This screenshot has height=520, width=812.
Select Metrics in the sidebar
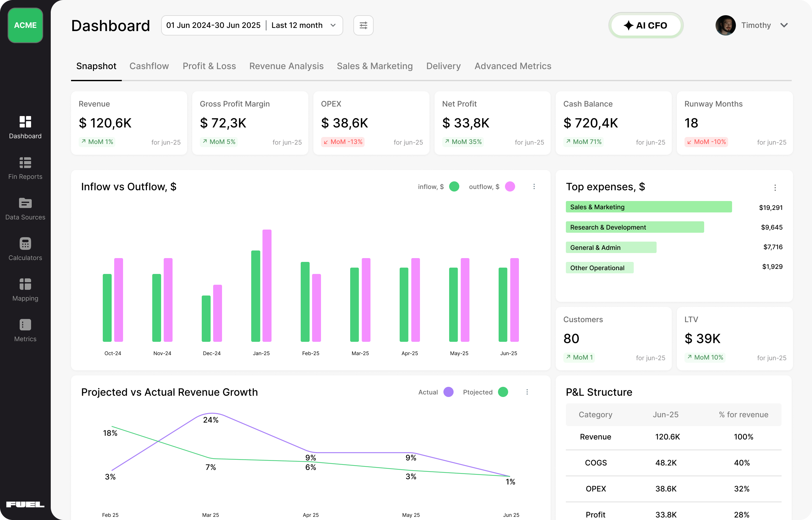click(x=25, y=330)
